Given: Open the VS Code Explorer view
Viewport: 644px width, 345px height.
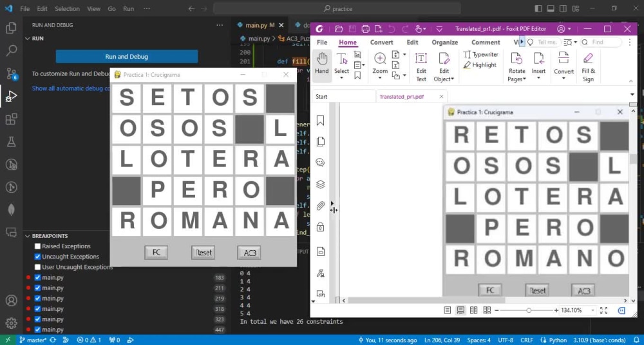Looking at the screenshot, I should coord(11,28).
